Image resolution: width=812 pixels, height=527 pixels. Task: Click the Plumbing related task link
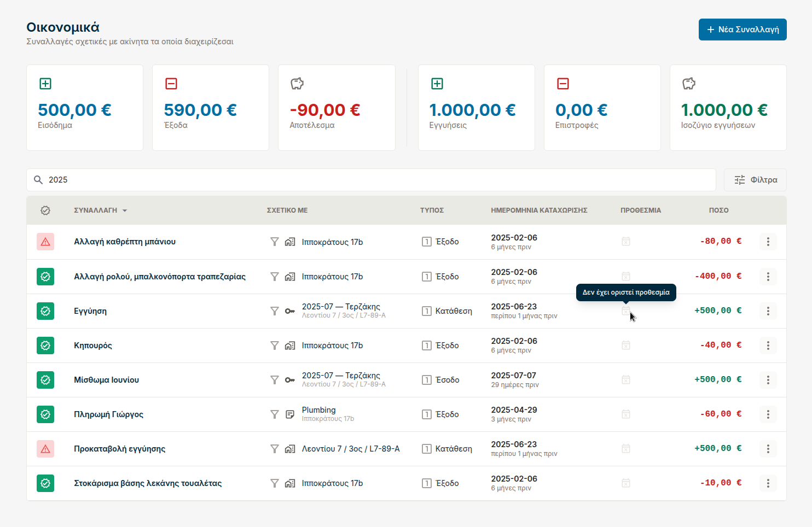(x=318, y=410)
